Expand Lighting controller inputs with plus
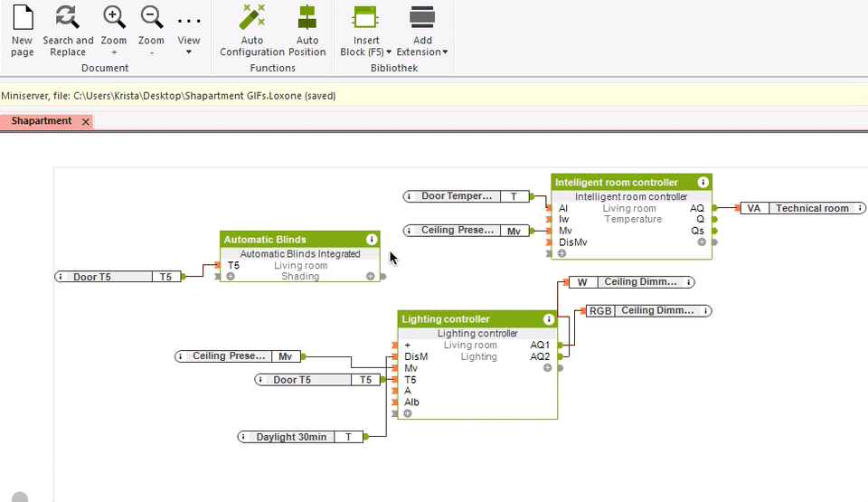 coord(408,413)
